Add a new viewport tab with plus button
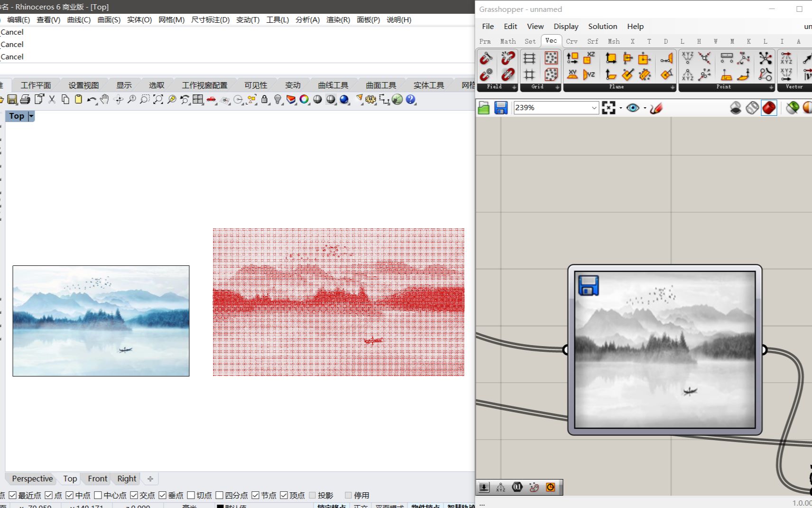 tap(150, 479)
